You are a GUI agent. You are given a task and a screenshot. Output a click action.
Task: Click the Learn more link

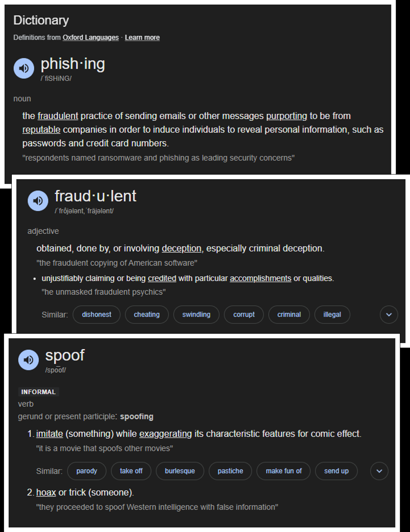(142, 38)
